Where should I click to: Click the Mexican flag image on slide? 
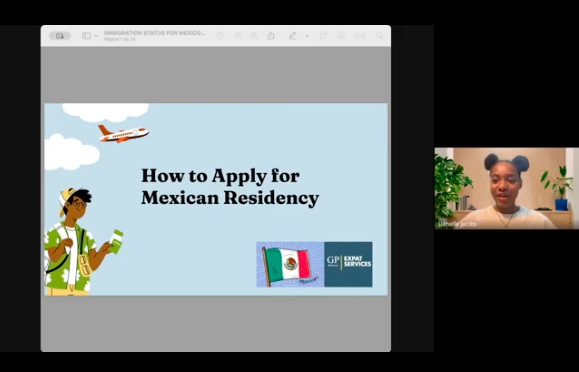290,264
